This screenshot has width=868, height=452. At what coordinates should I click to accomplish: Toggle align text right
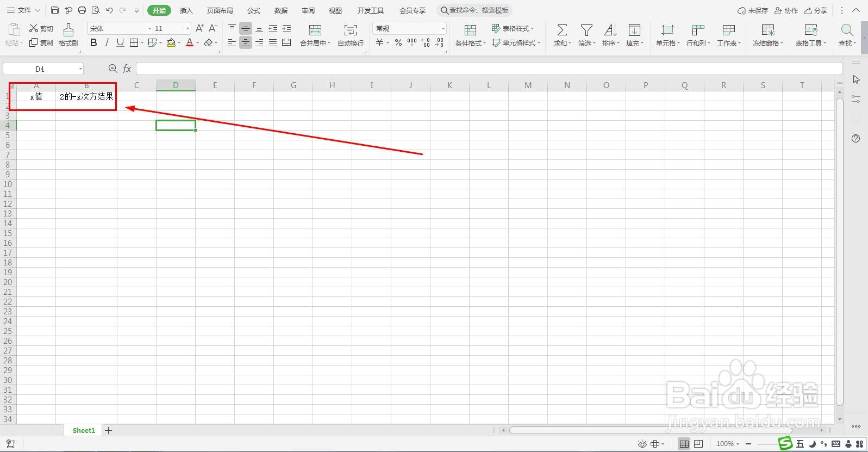pyautogui.click(x=259, y=42)
